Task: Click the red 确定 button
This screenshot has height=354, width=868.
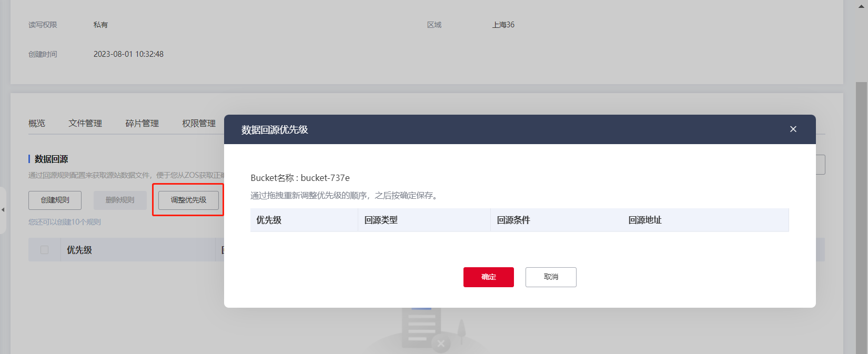Action: (488, 277)
